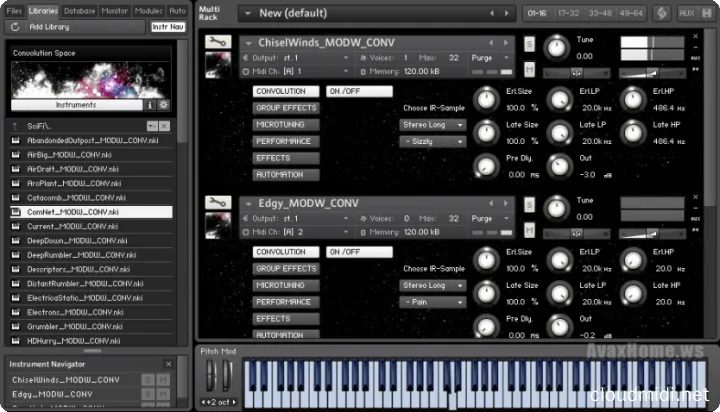
Task: Click the wrench icon on Edgy_MODW_CONV
Action: point(214,203)
